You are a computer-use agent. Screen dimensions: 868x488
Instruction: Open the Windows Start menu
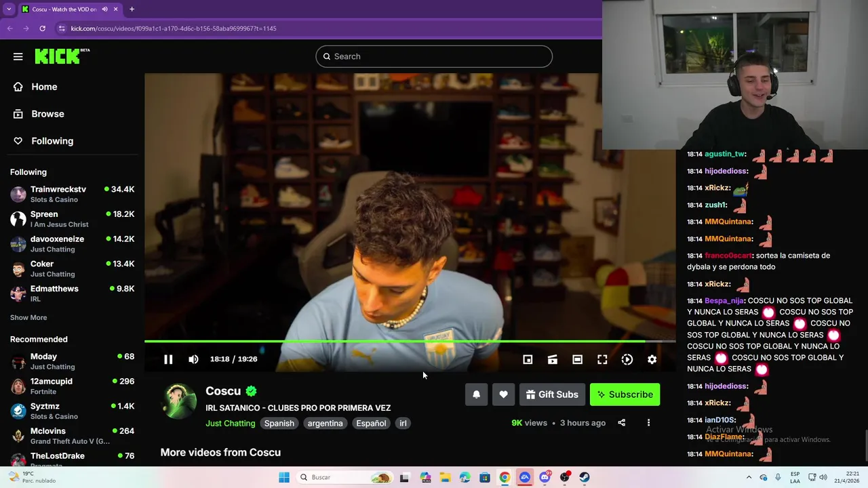point(284,477)
